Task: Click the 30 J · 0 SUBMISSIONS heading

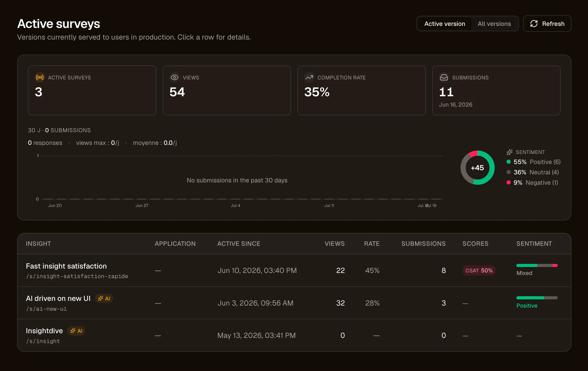Action: coord(59,130)
